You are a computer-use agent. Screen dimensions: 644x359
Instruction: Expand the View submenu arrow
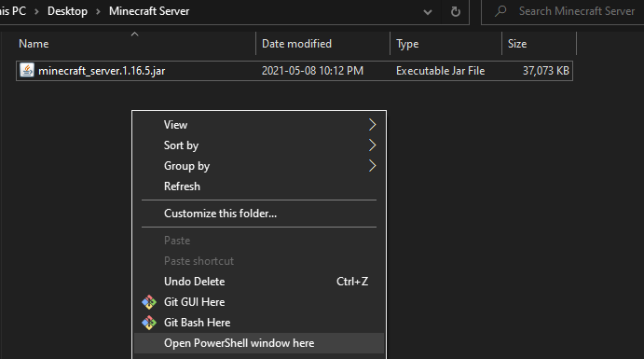(372, 124)
